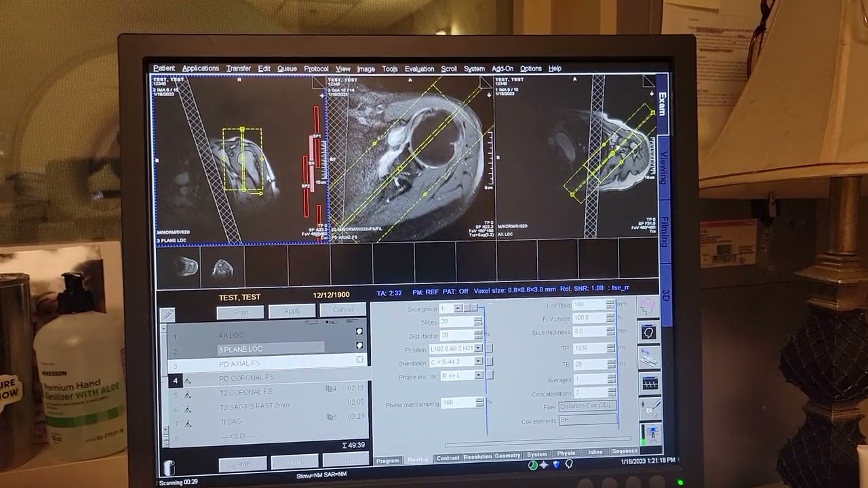Viewport: 868px width, 488px height.
Task: Click the head outline status icon
Action: 569,464
